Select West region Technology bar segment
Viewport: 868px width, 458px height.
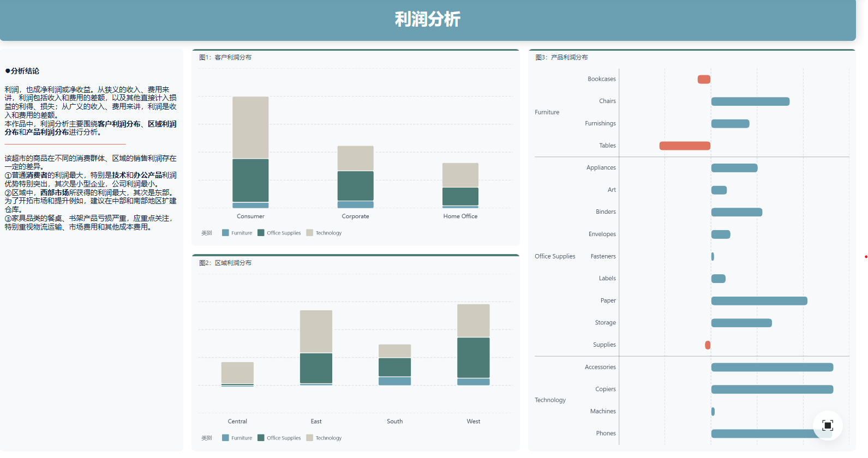473,321
